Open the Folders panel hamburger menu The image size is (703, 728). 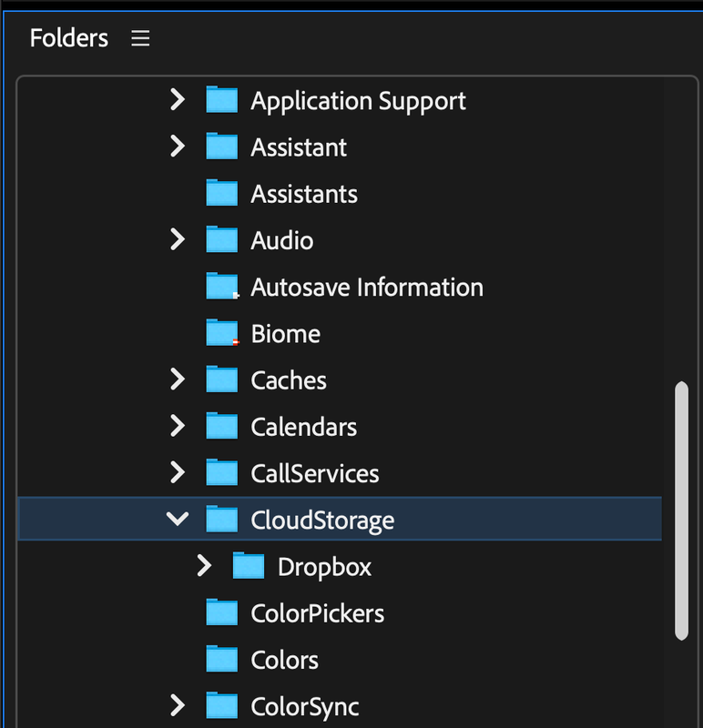140,39
